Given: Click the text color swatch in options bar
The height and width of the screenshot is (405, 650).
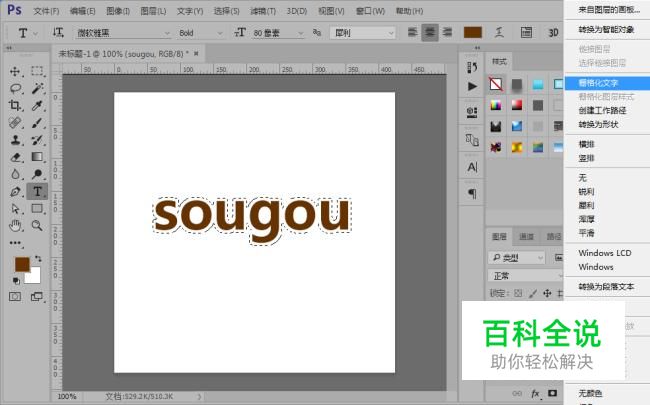Looking at the screenshot, I should tap(473, 32).
